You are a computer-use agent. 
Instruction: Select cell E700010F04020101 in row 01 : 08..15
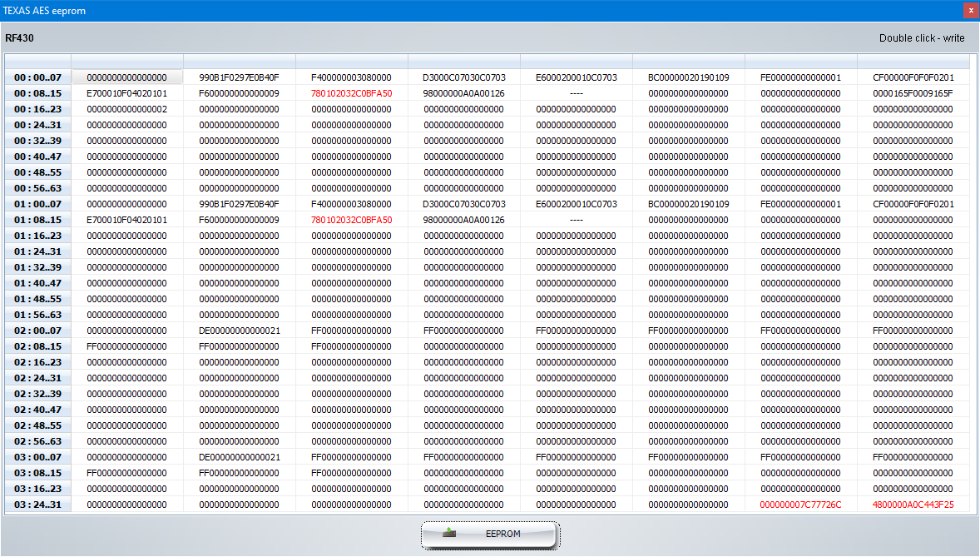pyautogui.click(x=127, y=220)
